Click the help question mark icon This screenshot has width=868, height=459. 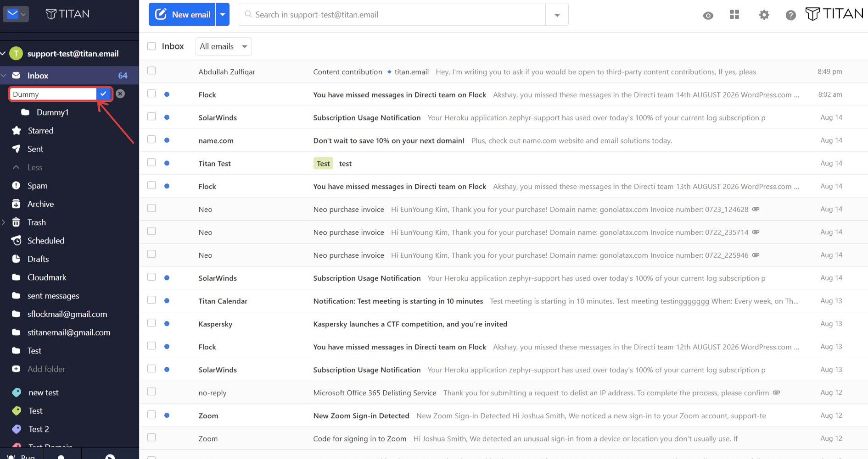[790, 15]
